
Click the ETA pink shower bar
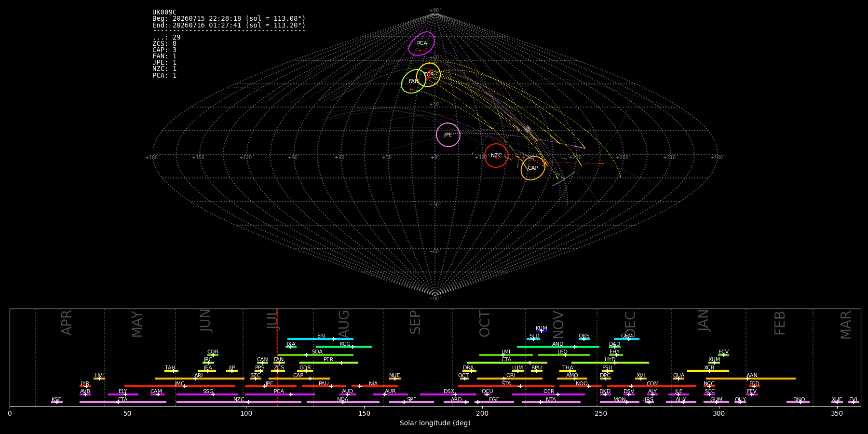coord(123,402)
